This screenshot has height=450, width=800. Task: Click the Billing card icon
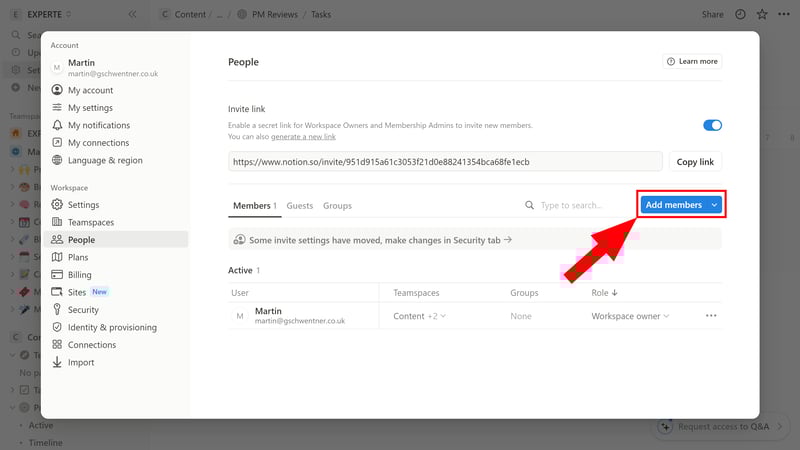tap(57, 274)
